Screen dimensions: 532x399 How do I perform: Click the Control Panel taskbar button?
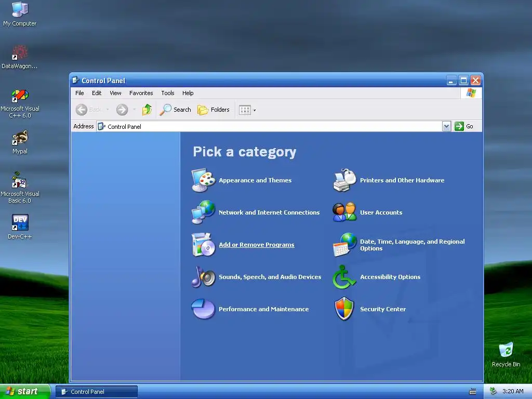[x=97, y=392]
